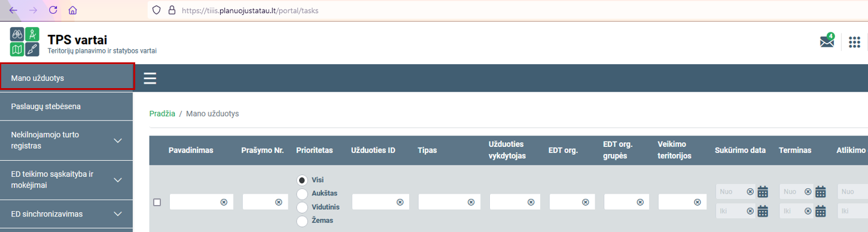Open Mano užduotys in the sidebar
868x232 pixels.
point(66,78)
